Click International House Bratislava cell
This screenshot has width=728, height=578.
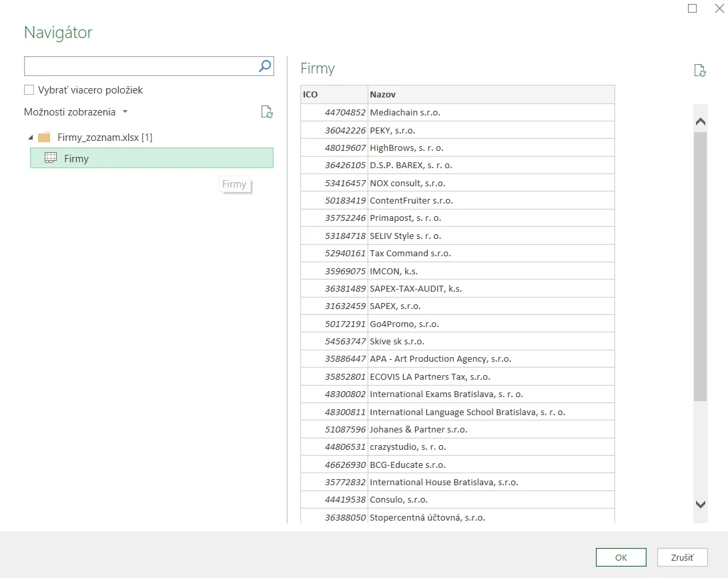pos(491,483)
